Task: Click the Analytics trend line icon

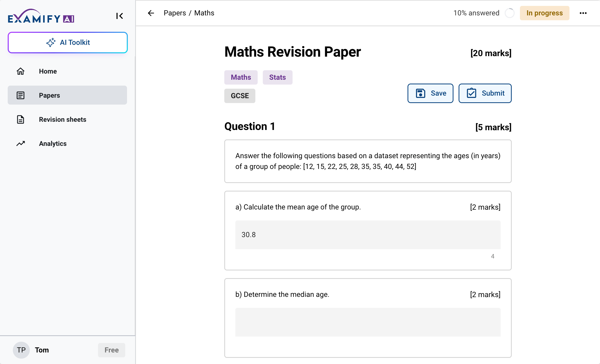Action: [x=21, y=144]
